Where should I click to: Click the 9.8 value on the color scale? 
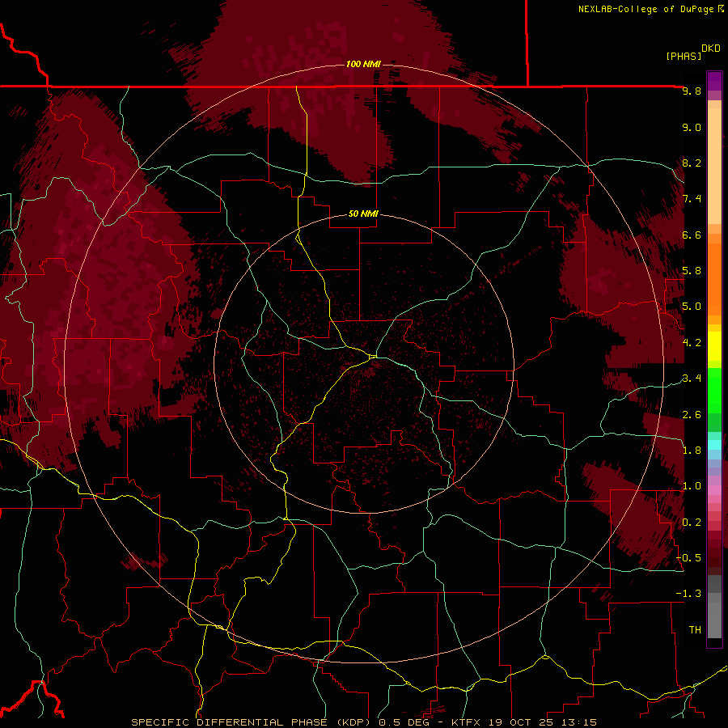(692, 91)
